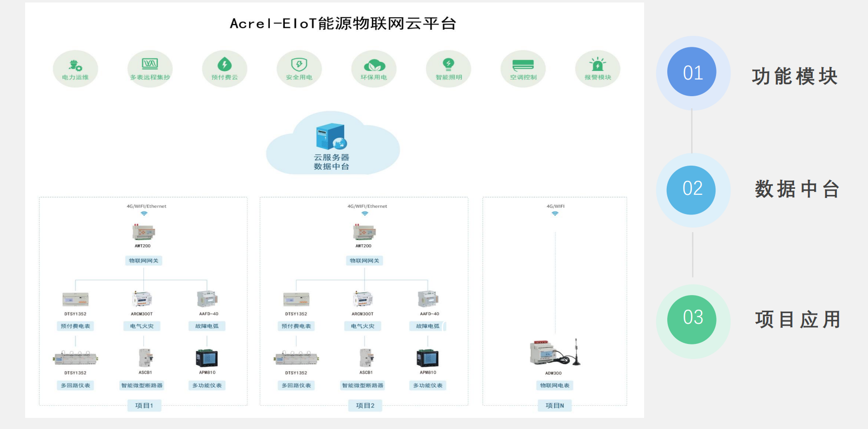
Task: Click the 项目1 label button
Action: pos(144,405)
